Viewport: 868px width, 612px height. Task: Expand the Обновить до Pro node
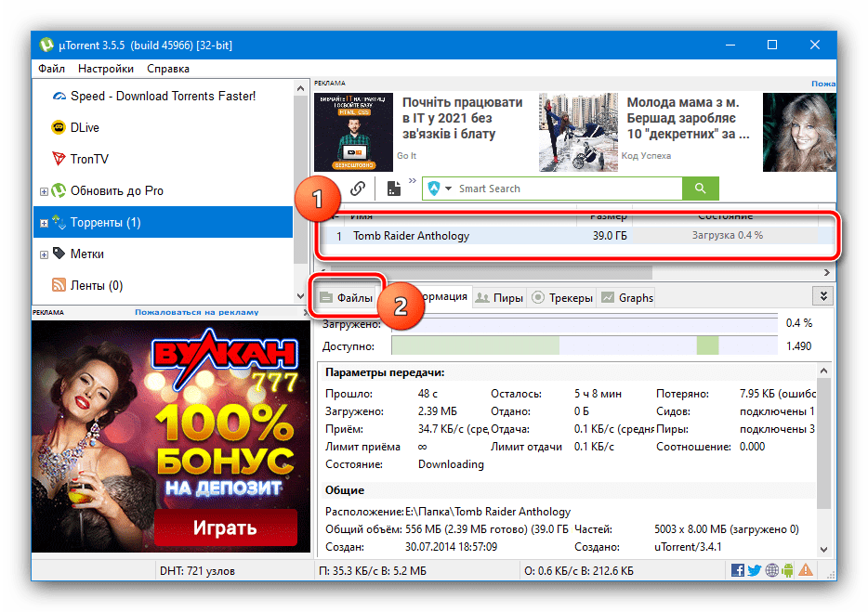(x=44, y=191)
